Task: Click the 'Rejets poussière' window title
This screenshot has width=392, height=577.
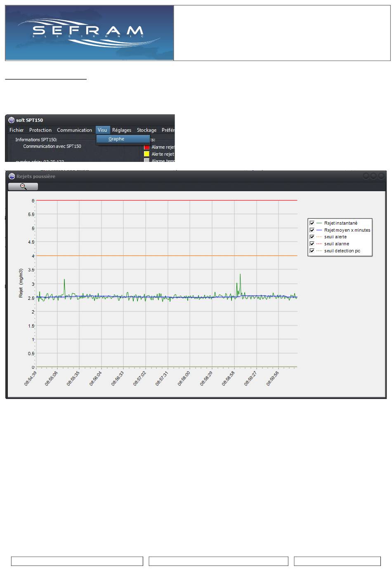Action: pos(36,176)
